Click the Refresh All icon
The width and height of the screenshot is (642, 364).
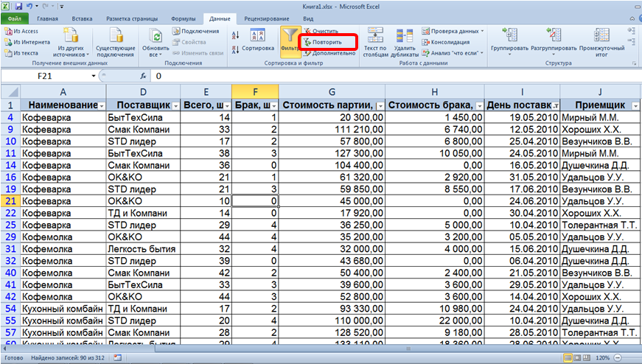(x=155, y=37)
